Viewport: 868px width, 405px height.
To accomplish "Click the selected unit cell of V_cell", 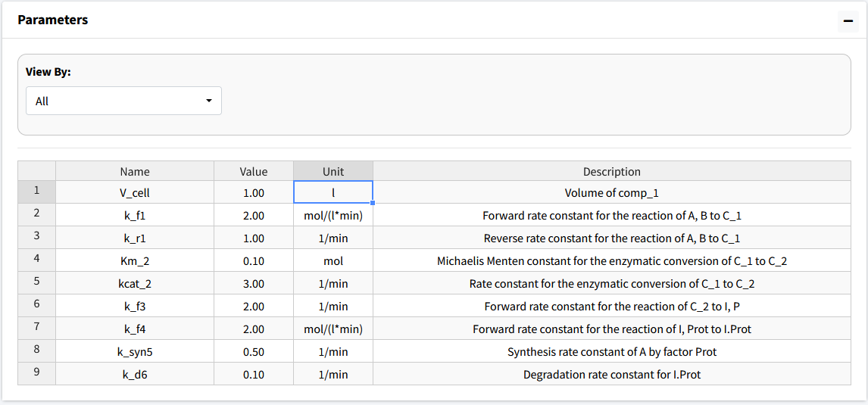I will (x=333, y=192).
